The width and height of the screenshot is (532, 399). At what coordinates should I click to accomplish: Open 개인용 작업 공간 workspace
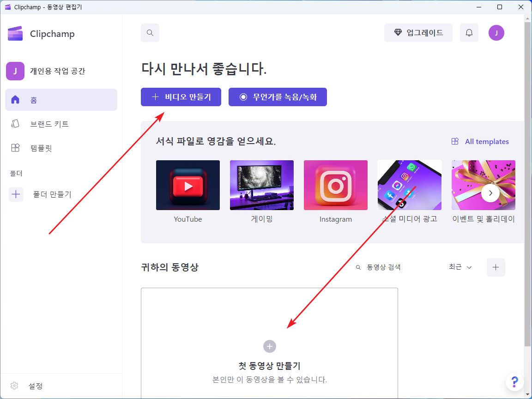point(46,71)
